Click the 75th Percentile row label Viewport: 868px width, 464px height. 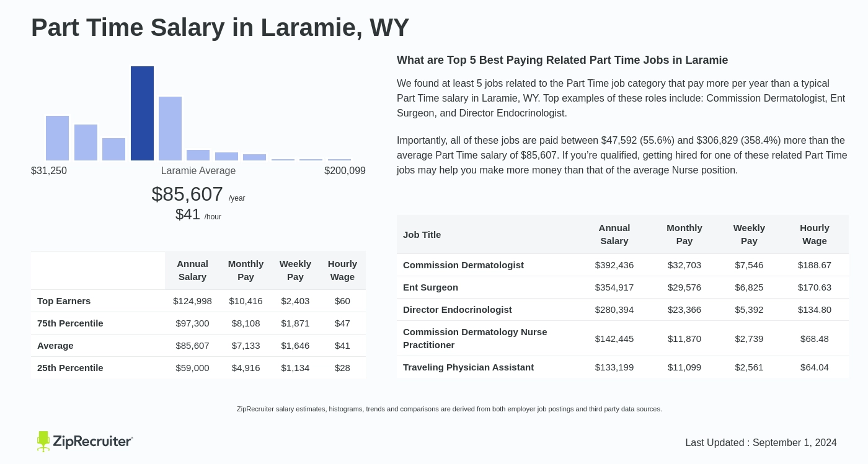tap(70, 323)
